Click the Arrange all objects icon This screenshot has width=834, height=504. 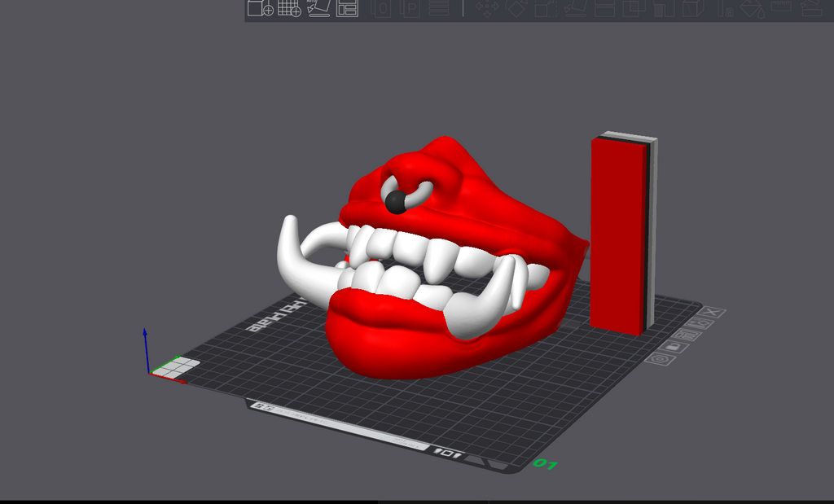[x=347, y=8]
